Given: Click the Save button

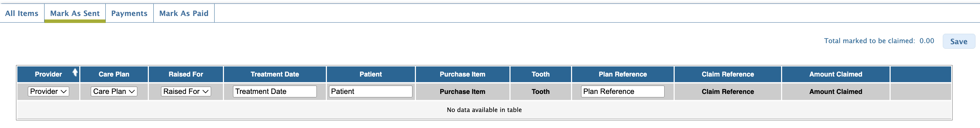Looking at the screenshot, I should [x=959, y=41].
